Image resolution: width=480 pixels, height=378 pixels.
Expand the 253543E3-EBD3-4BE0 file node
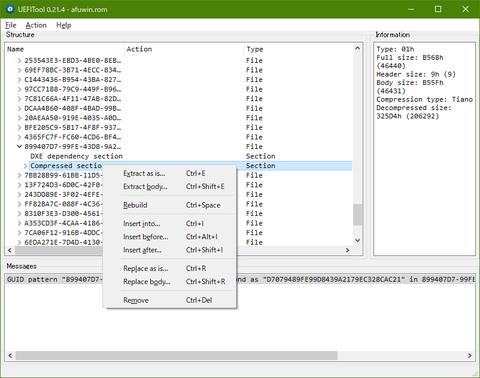(19, 61)
